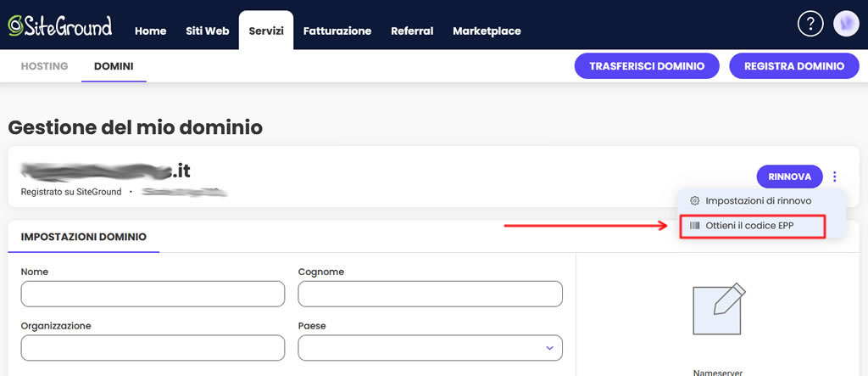
Task: Click the REGISTRA DOMINIO button
Action: [794, 66]
